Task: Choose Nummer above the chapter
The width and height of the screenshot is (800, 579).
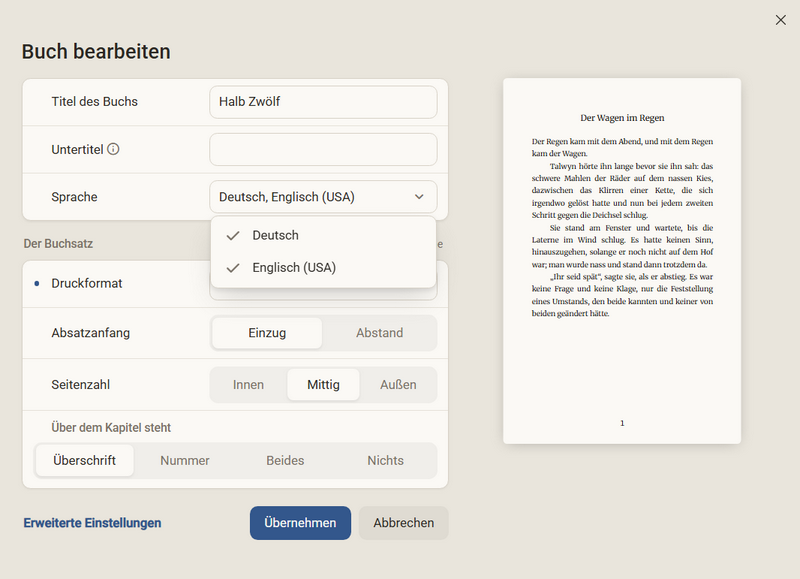Action: click(185, 461)
